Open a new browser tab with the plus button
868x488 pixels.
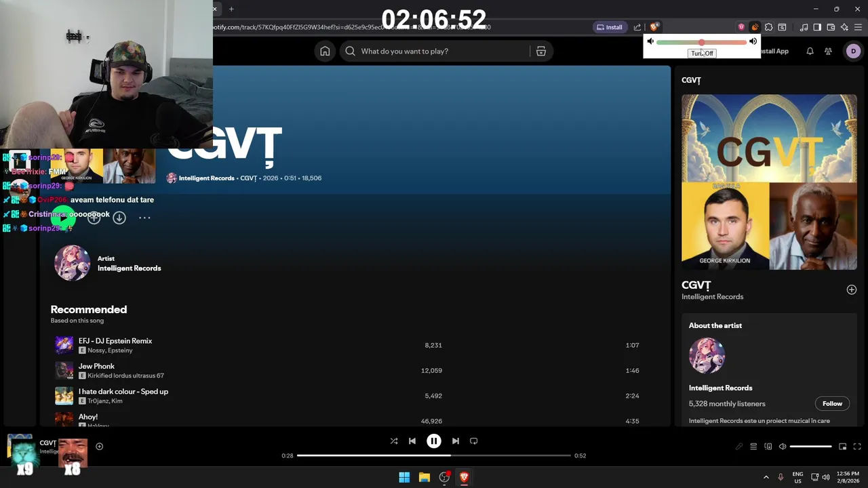coord(231,9)
